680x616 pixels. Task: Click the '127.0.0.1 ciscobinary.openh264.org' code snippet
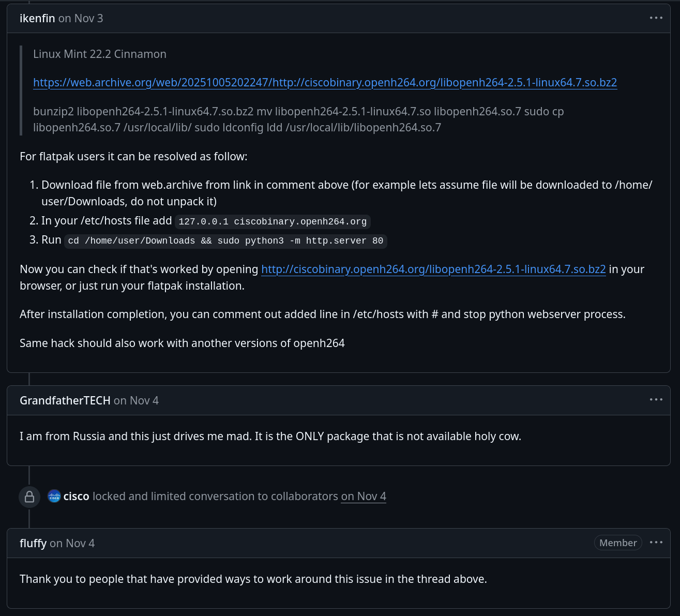click(x=273, y=222)
